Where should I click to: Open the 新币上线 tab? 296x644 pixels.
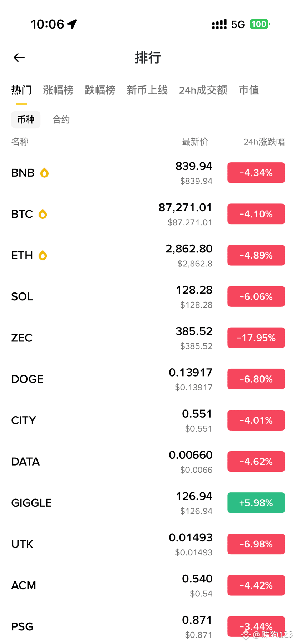coord(147,90)
